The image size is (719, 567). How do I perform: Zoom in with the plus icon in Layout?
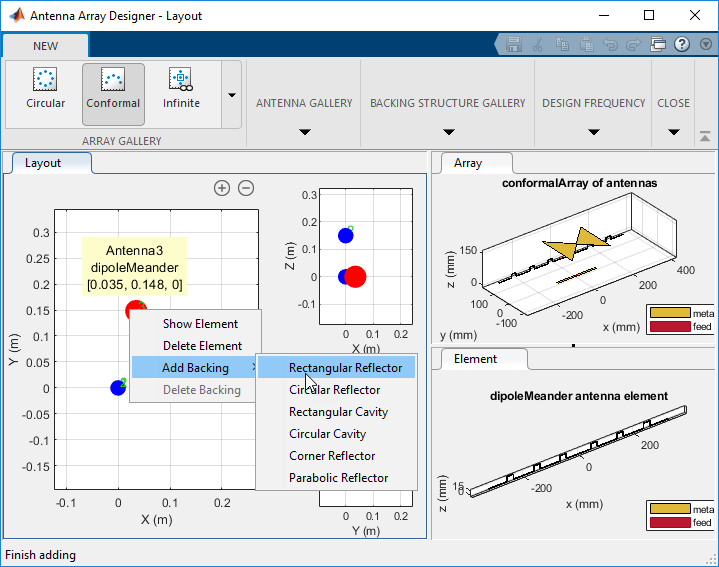coord(222,188)
